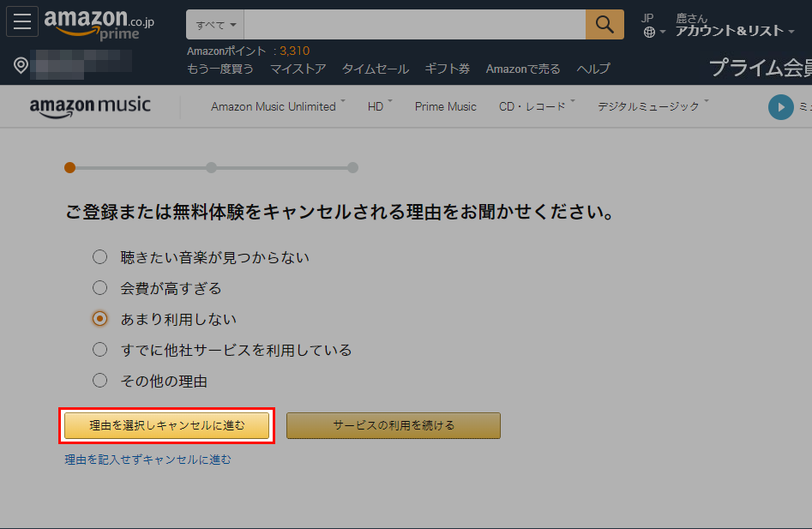The height and width of the screenshot is (529, 812).
Task: Click the Amazon Music logo
Action: click(x=90, y=107)
